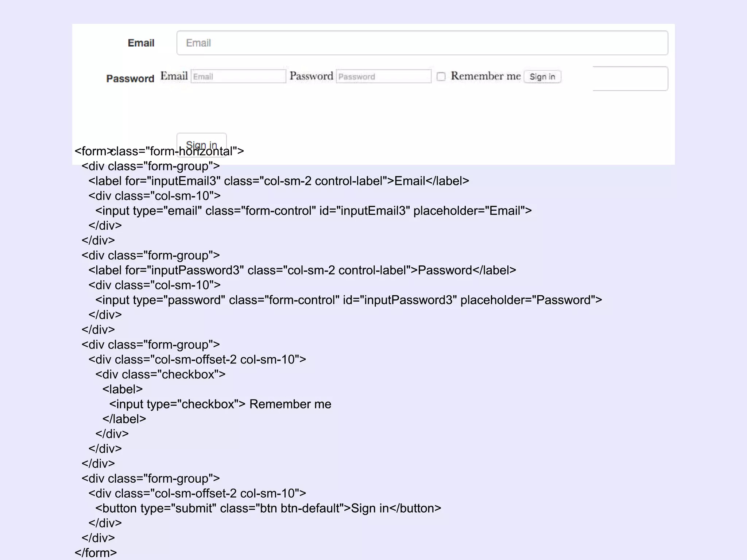Click the closing </form> tag line
747x560 pixels.
click(96, 553)
